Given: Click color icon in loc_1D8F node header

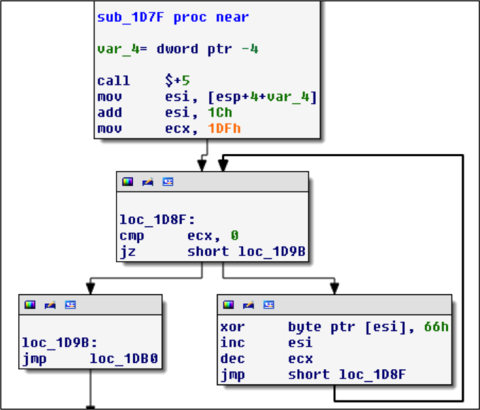Looking at the screenshot, I should point(127,182).
